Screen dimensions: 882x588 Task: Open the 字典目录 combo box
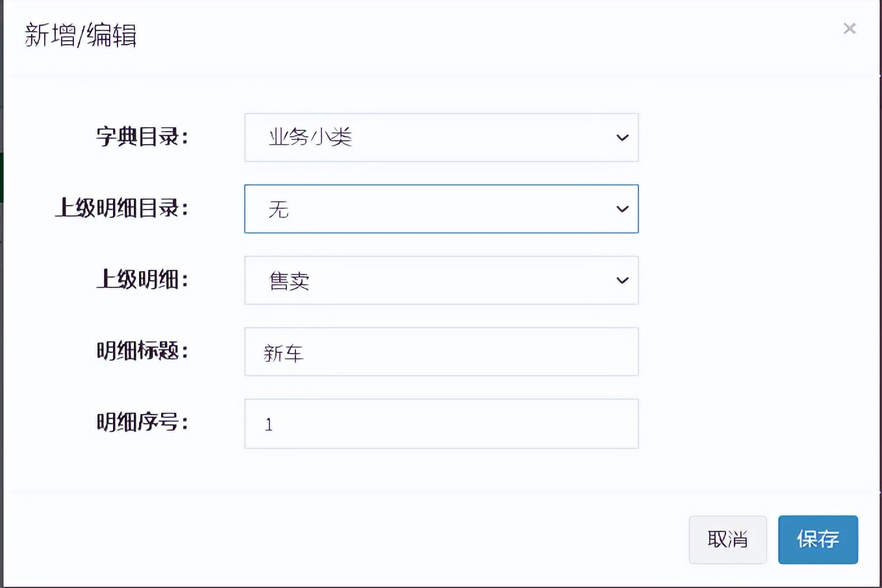pyautogui.click(x=441, y=138)
